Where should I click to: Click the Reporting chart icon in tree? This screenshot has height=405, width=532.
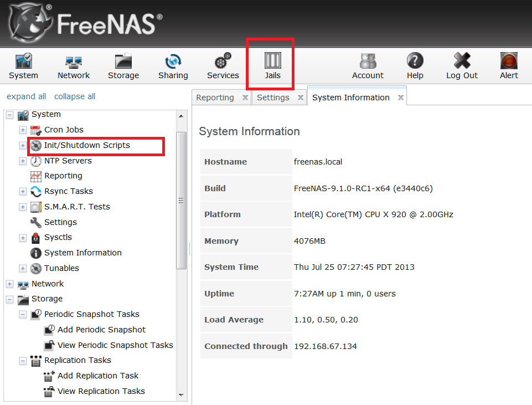[x=35, y=176]
